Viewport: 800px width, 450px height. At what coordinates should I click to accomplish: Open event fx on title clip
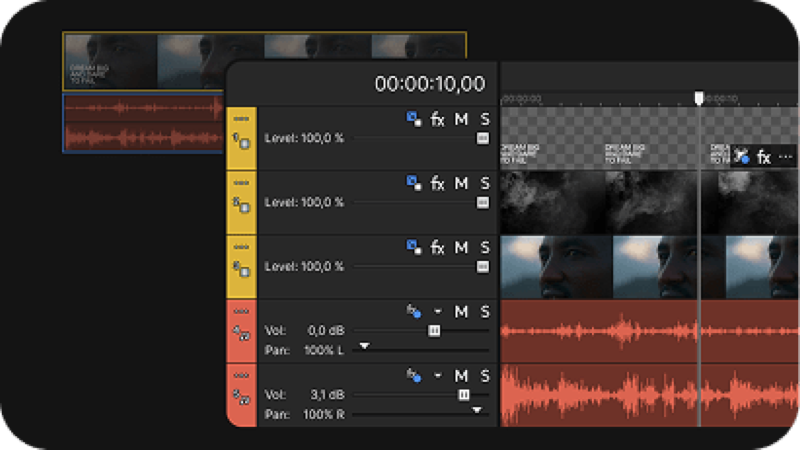point(763,157)
